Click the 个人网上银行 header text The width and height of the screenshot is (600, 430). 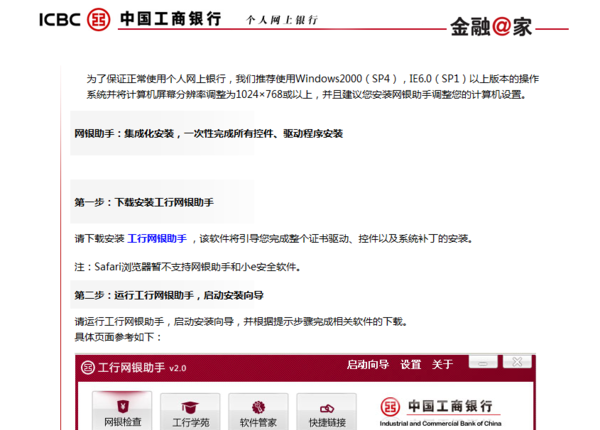point(282,20)
